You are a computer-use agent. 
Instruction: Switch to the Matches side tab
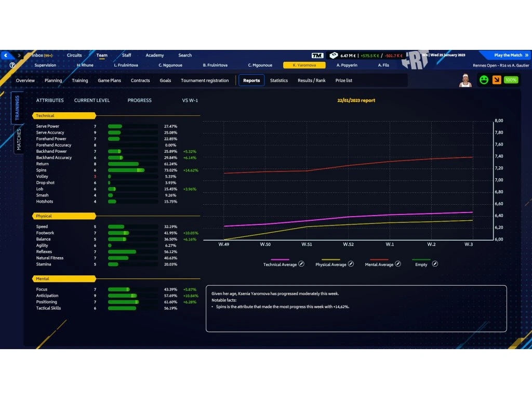pos(19,139)
